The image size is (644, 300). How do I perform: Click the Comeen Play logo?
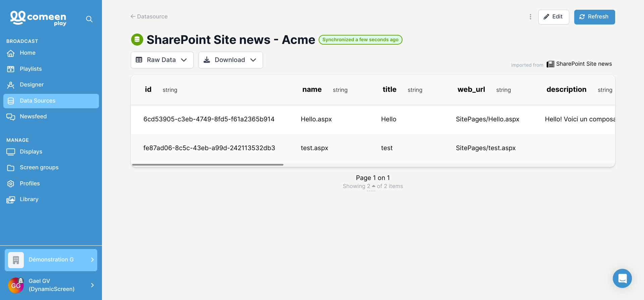coord(38,18)
